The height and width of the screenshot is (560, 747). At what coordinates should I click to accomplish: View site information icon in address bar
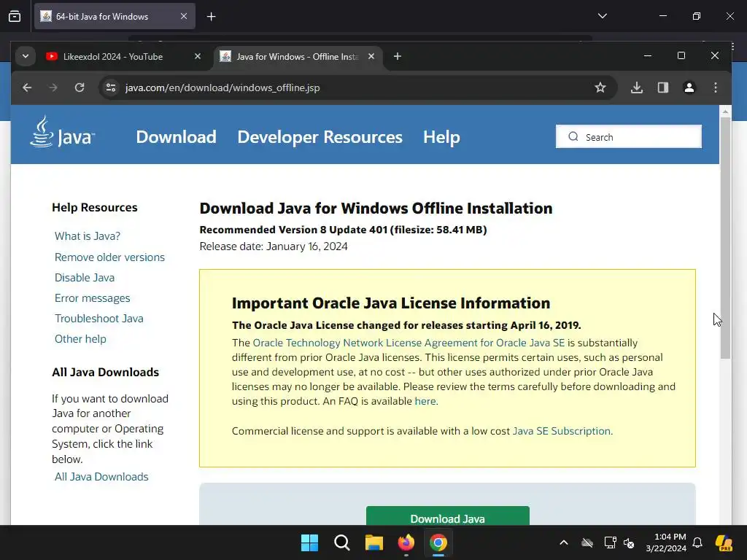point(111,87)
